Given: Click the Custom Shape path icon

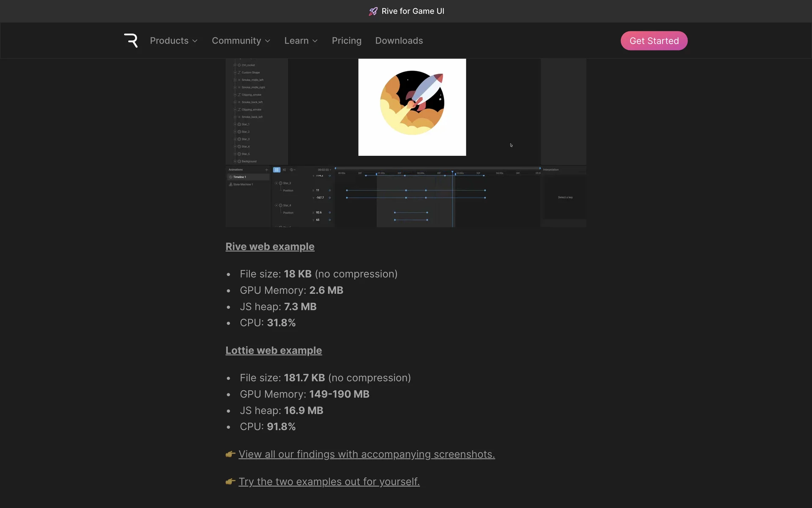Looking at the screenshot, I should pyautogui.click(x=239, y=72).
